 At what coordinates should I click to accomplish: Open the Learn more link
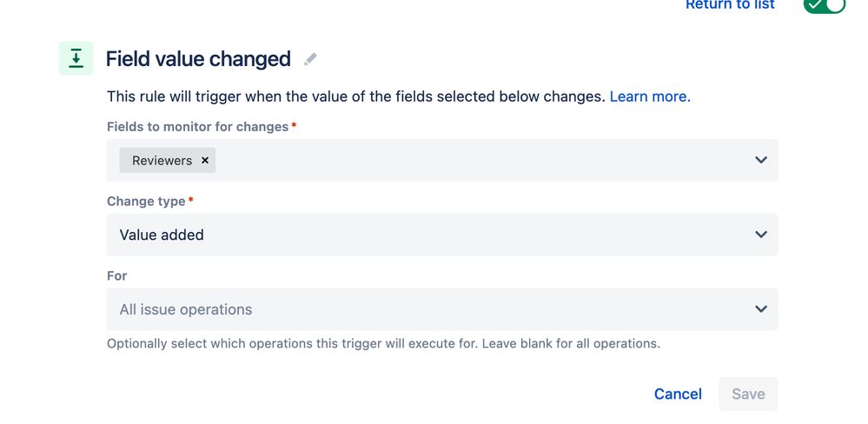[x=650, y=96]
